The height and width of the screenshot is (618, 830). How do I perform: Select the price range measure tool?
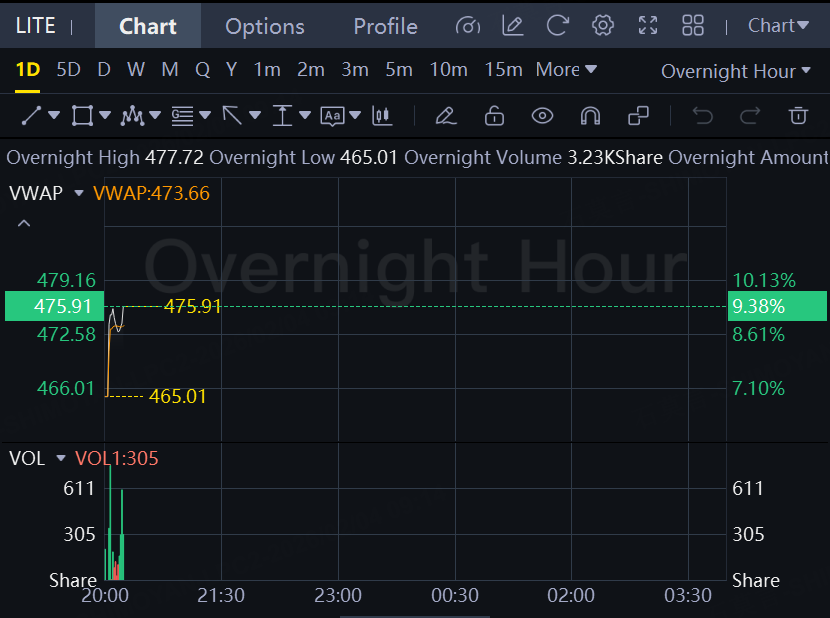coord(282,115)
